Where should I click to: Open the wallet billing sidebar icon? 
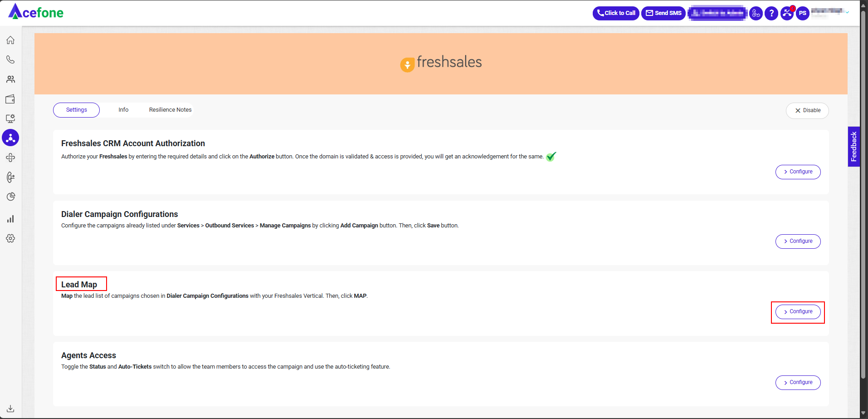point(10,99)
